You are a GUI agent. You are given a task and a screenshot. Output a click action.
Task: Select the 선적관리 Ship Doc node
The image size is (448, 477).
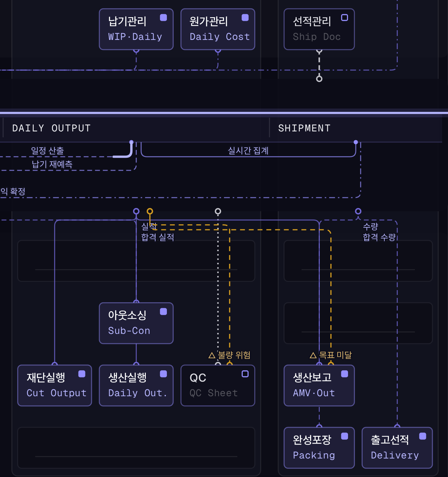pos(319,29)
